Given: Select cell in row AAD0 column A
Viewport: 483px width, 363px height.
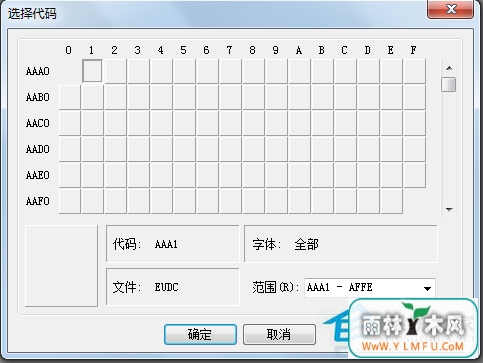Looking at the screenshot, I should [x=299, y=149].
